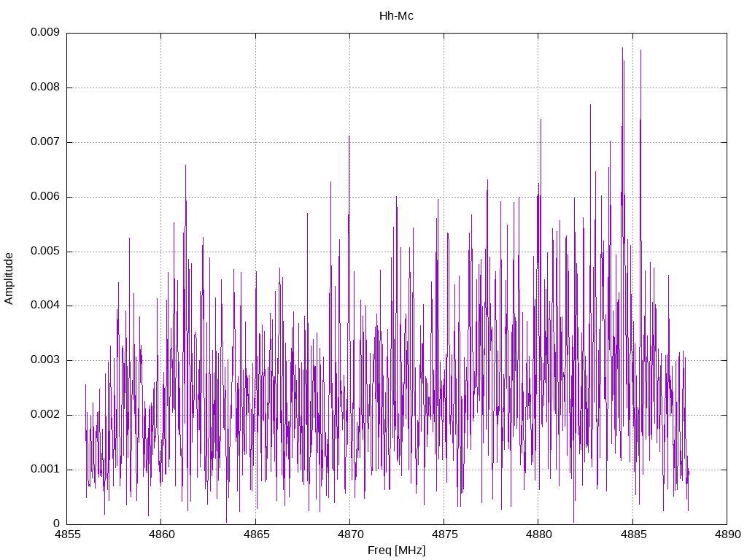Select the Amplitude y-axis label
Image resolution: width=747 pixels, height=560 pixels.
(9, 278)
